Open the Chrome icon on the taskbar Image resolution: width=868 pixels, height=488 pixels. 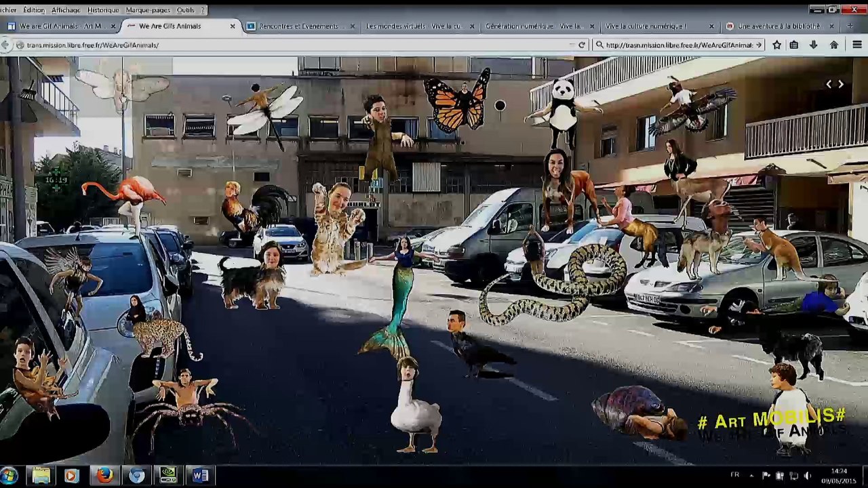[137, 476]
